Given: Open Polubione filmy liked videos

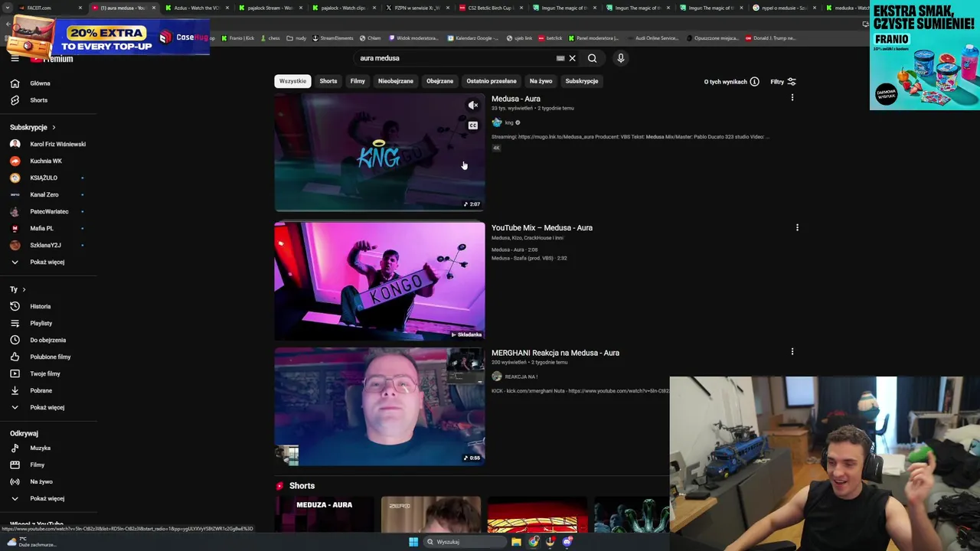Looking at the screenshot, I should coord(50,357).
